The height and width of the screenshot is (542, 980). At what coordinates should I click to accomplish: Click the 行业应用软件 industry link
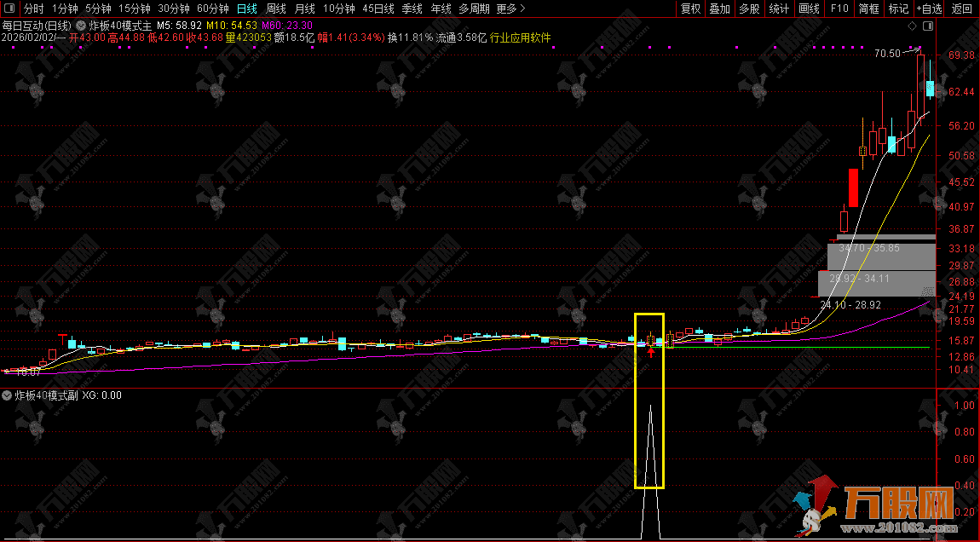(x=520, y=38)
